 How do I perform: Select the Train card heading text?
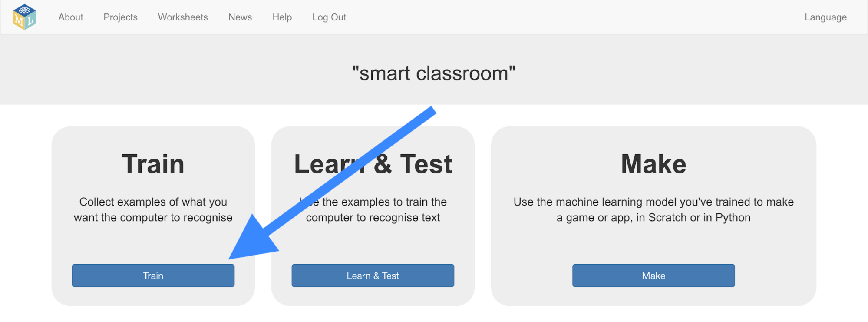pos(153,164)
